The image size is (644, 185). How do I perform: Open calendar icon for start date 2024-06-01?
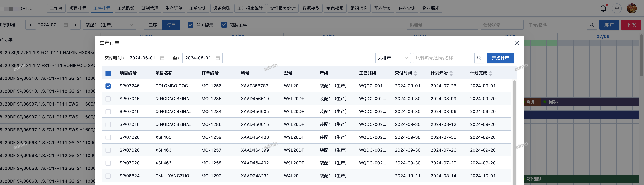point(162,58)
